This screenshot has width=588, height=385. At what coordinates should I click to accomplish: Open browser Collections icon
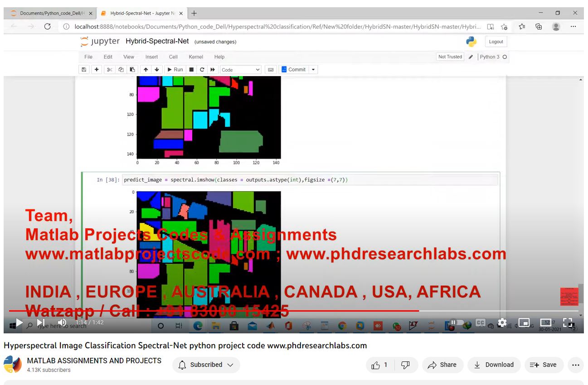[539, 27]
